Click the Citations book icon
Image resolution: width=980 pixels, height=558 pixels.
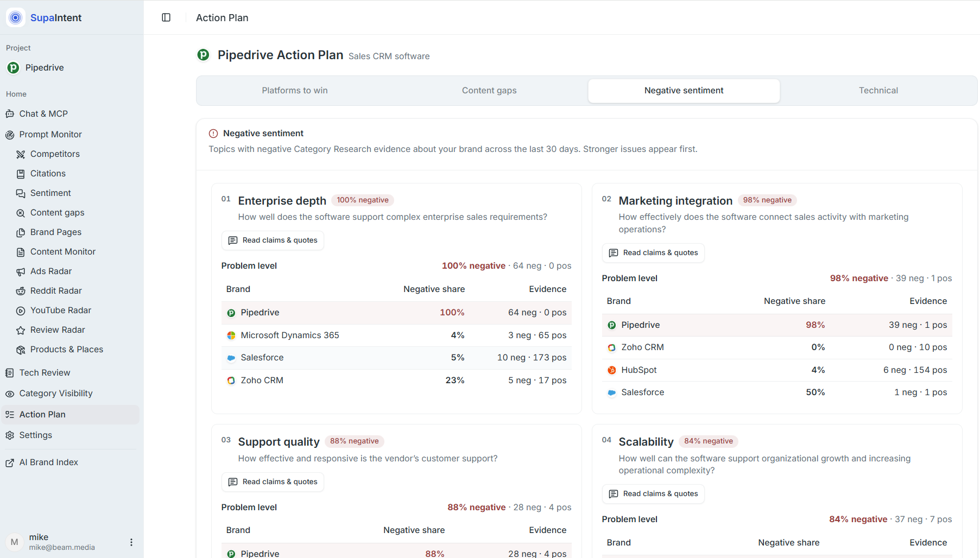[x=21, y=174]
